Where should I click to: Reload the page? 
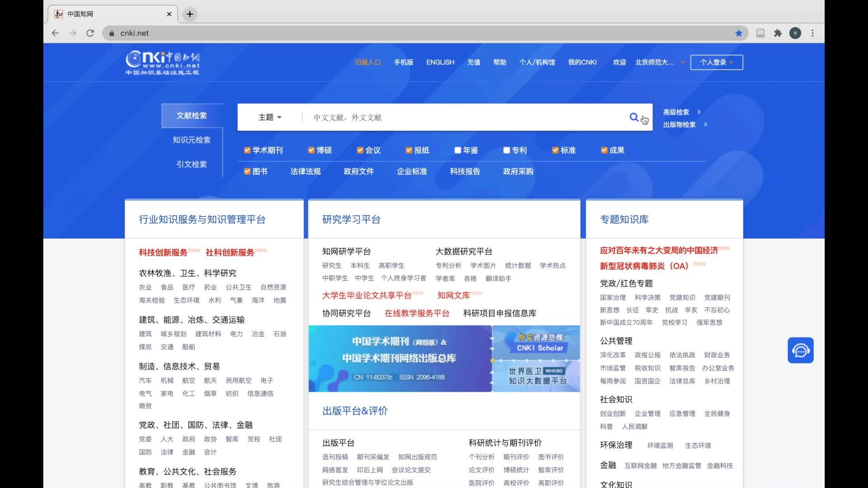[x=90, y=33]
